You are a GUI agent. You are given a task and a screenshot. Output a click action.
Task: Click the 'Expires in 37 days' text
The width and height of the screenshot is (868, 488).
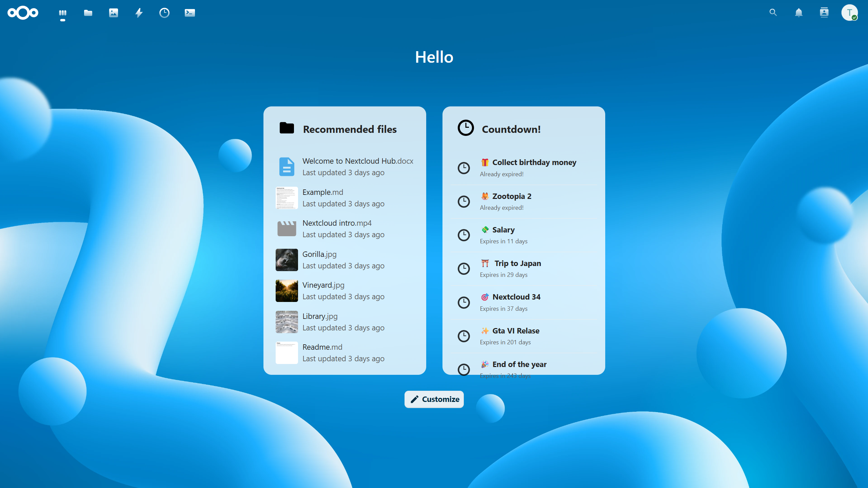point(504,309)
